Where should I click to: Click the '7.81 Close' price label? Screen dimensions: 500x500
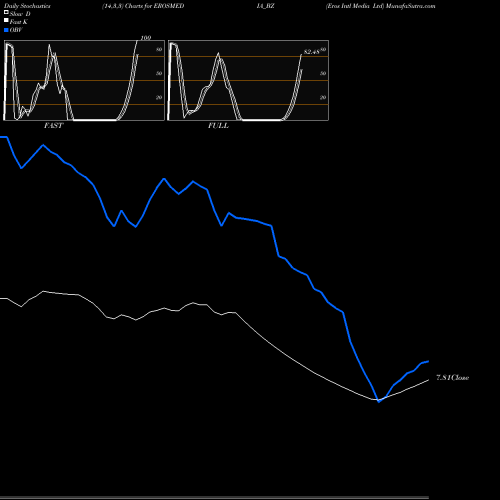coord(453,378)
